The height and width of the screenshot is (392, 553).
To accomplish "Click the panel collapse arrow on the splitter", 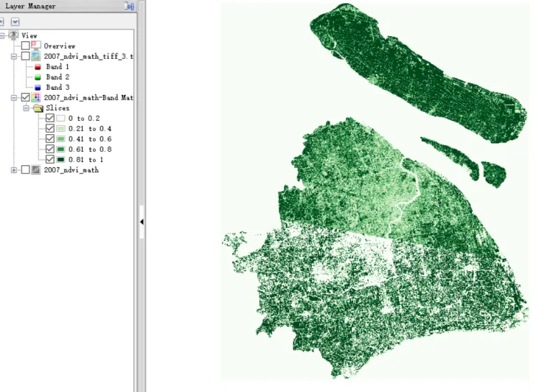I will [x=141, y=221].
